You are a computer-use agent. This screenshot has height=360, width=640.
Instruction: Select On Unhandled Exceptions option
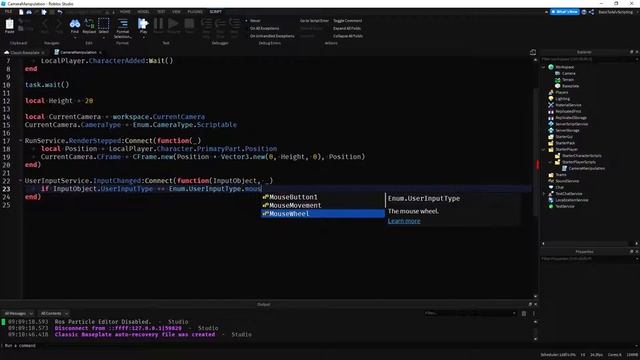coord(271,36)
